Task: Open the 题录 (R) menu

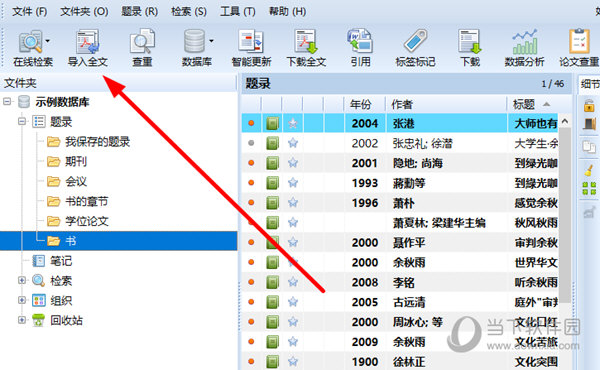Action: click(139, 11)
